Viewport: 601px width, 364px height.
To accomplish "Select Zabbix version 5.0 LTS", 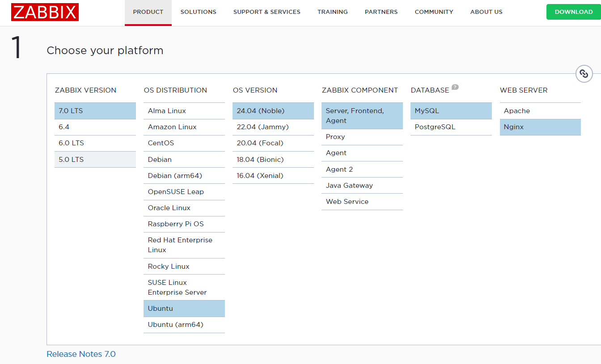I will (95, 160).
